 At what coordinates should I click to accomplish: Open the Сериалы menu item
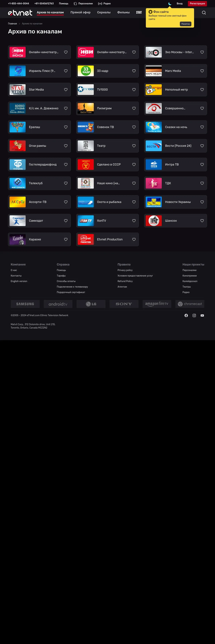[104, 13]
